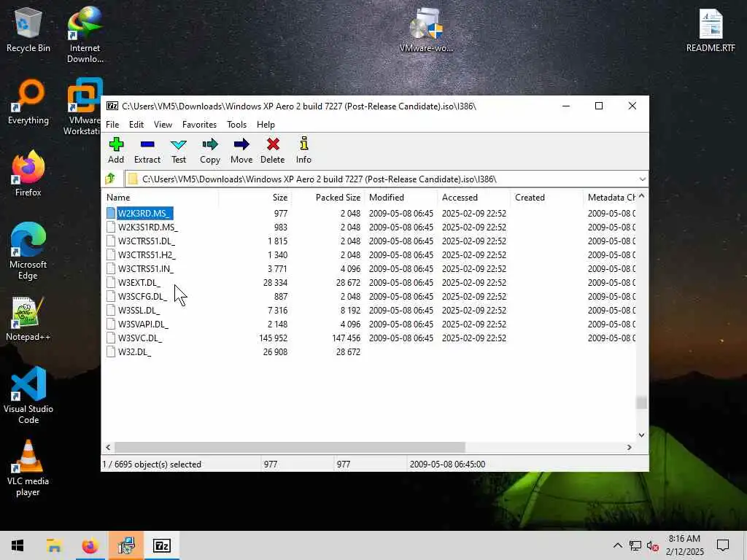Launch Firefox from the desktop
The width and height of the screenshot is (747, 560).
[28, 174]
